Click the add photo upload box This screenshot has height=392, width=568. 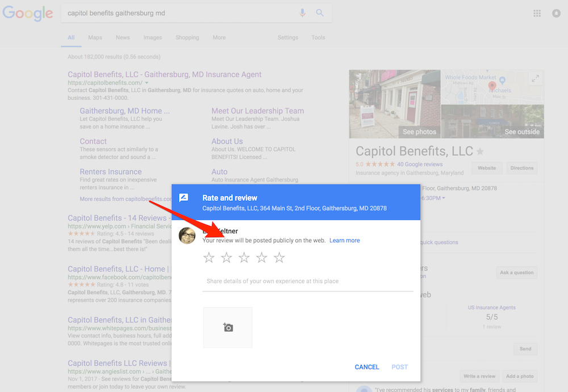pos(228,327)
